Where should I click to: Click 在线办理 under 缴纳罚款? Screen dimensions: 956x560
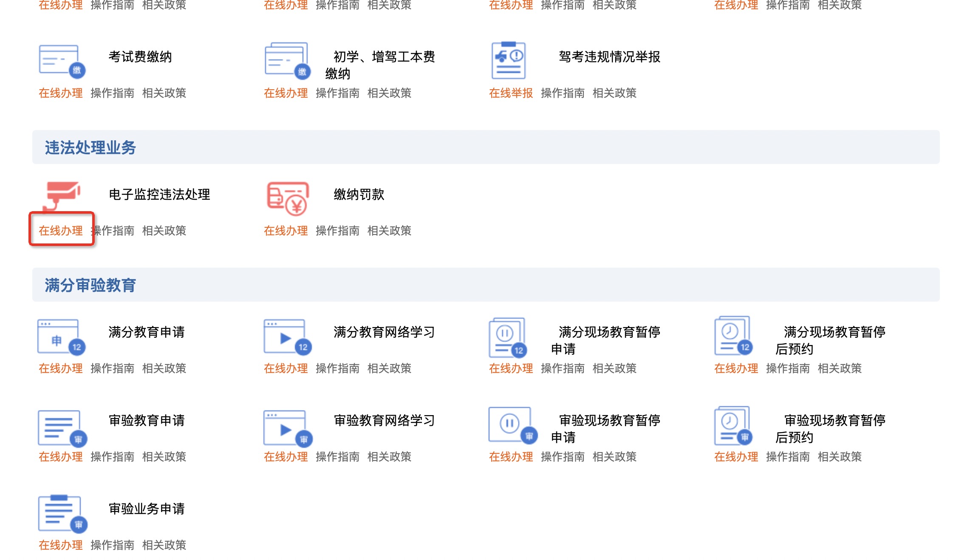click(286, 231)
